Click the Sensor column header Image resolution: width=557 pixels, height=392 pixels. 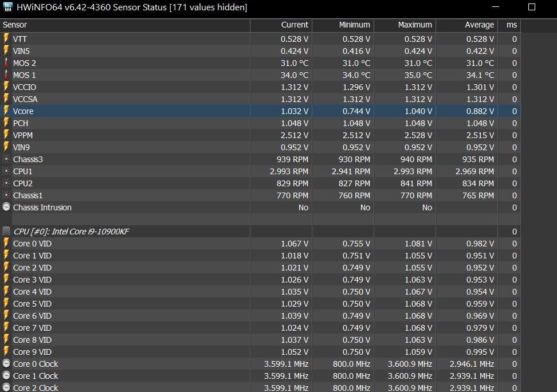(125, 25)
